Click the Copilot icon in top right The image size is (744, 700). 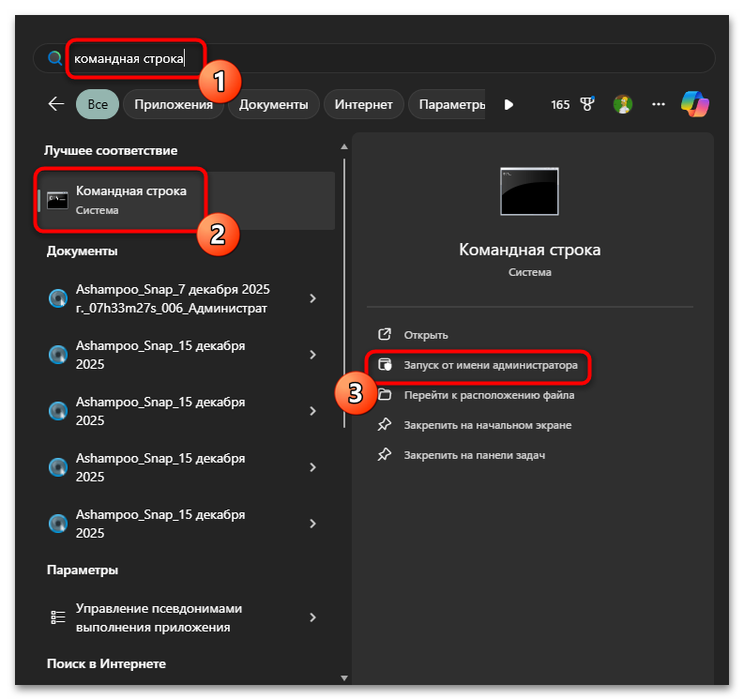click(x=695, y=104)
